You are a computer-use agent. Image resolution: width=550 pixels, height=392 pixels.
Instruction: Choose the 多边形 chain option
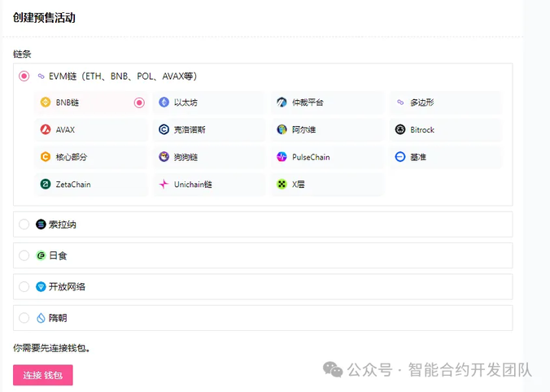446,102
